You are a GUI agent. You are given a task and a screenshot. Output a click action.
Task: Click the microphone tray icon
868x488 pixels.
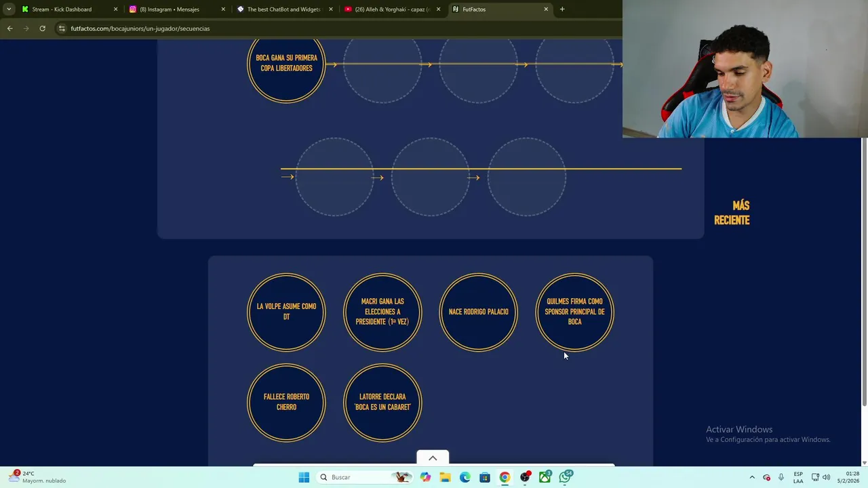781,477
